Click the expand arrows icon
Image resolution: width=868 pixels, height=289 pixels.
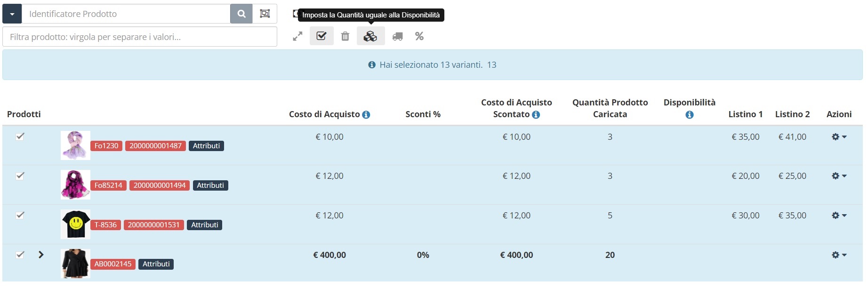[297, 36]
